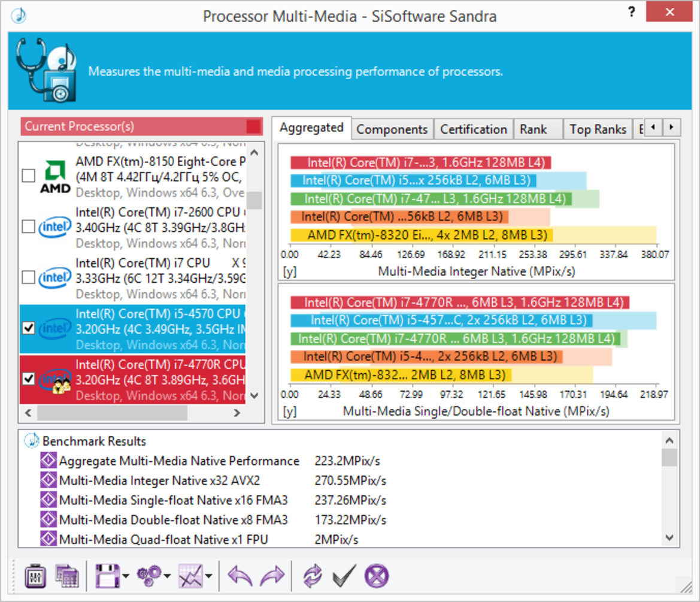Click the Intel logo of i7-2600 entry

click(x=55, y=227)
